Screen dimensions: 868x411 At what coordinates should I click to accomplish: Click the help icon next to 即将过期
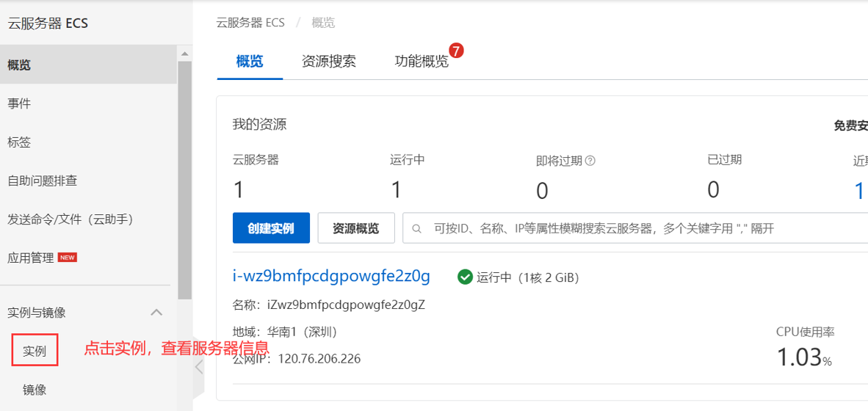[590, 161]
